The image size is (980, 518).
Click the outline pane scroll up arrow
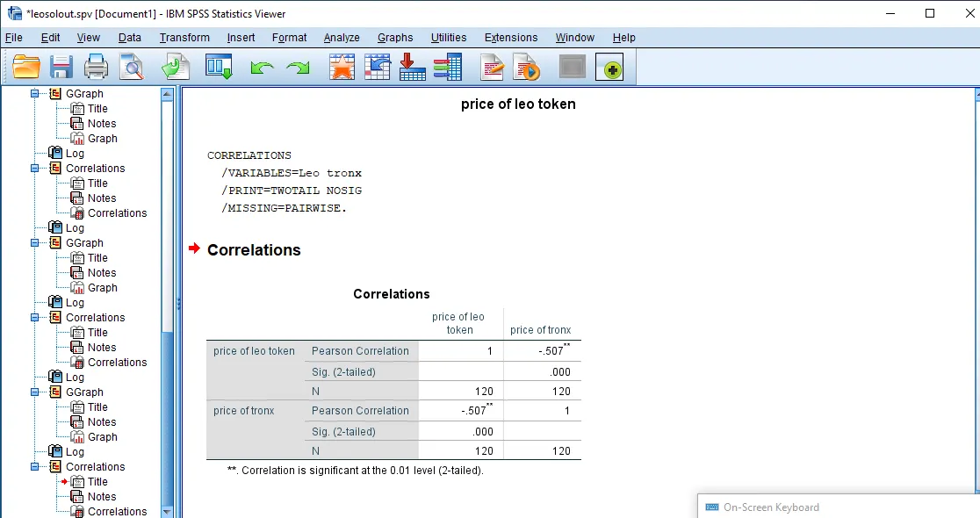click(167, 95)
